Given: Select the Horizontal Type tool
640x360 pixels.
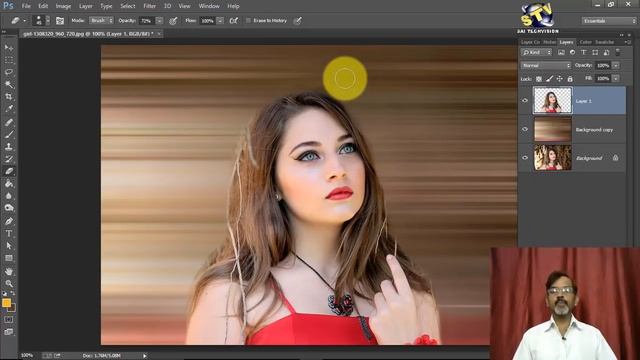Looking at the screenshot, I should 9,233.
